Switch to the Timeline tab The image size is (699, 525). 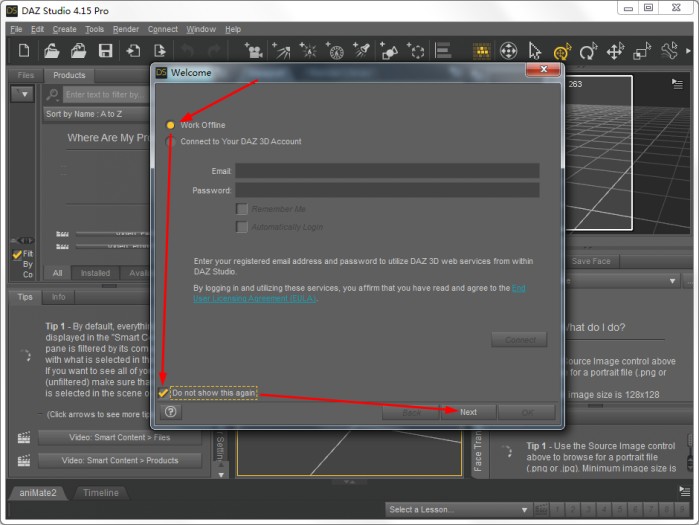click(101, 493)
